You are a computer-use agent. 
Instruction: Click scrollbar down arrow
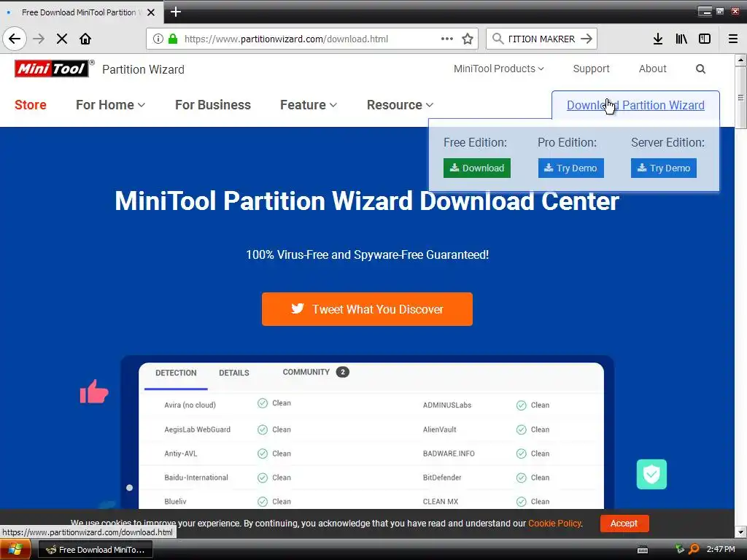click(740, 532)
